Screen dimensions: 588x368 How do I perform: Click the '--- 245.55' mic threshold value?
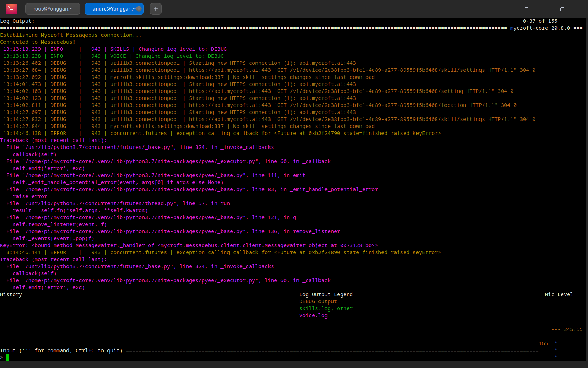pyautogui.click(x=567, y=329)
